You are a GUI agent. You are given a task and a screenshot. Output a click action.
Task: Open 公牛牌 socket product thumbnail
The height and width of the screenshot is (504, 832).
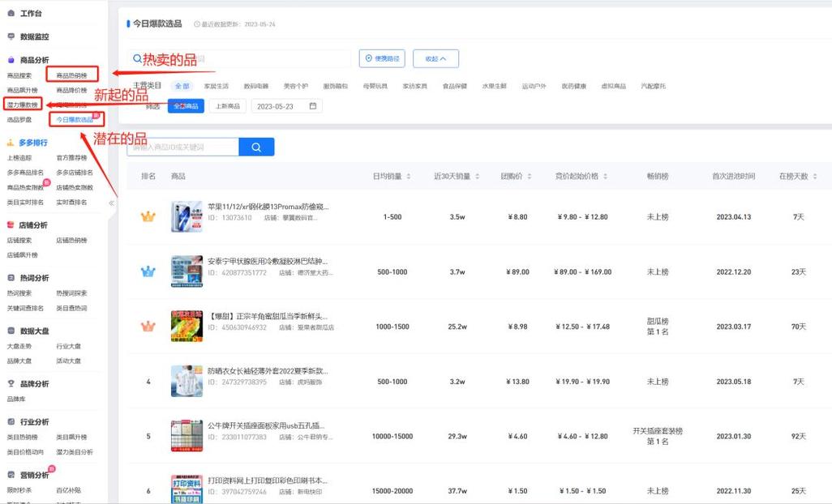(x=187, y=436)
